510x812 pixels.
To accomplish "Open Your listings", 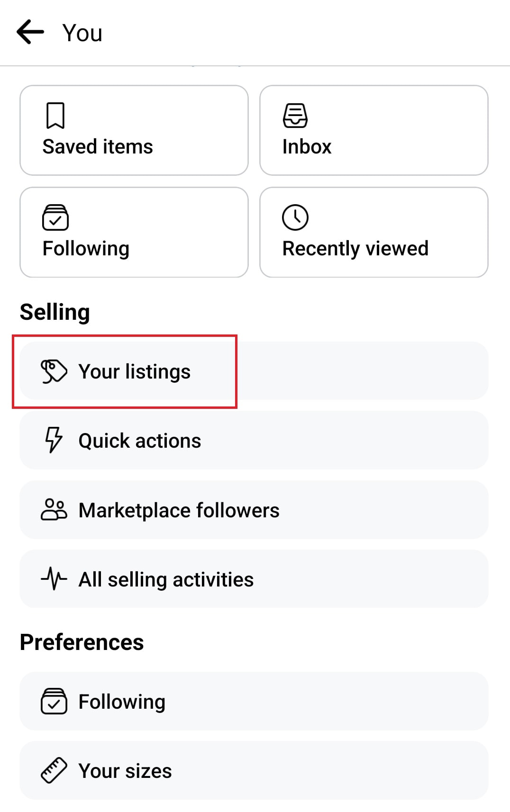I will click(135, 371).
